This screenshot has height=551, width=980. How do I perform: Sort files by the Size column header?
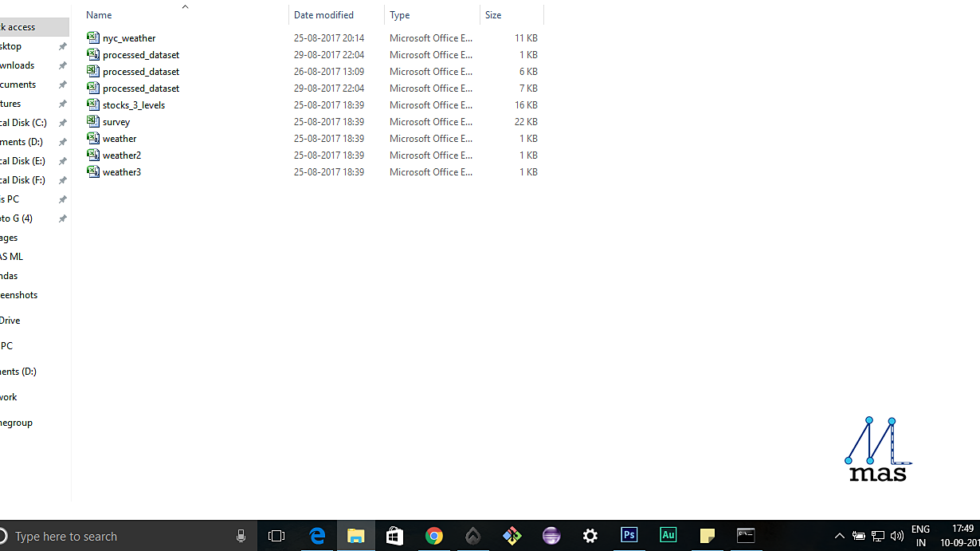click(494, 14)
